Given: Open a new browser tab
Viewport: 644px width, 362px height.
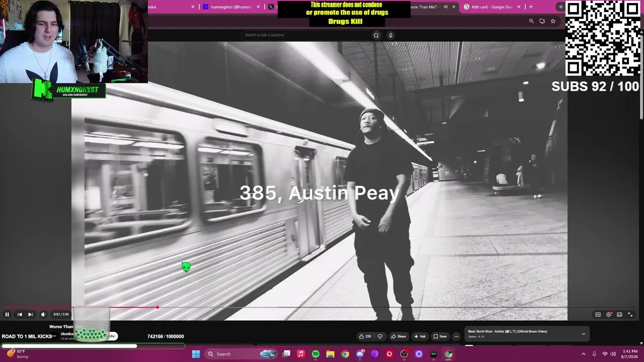Looking at the screenshot, I should 531,7.
